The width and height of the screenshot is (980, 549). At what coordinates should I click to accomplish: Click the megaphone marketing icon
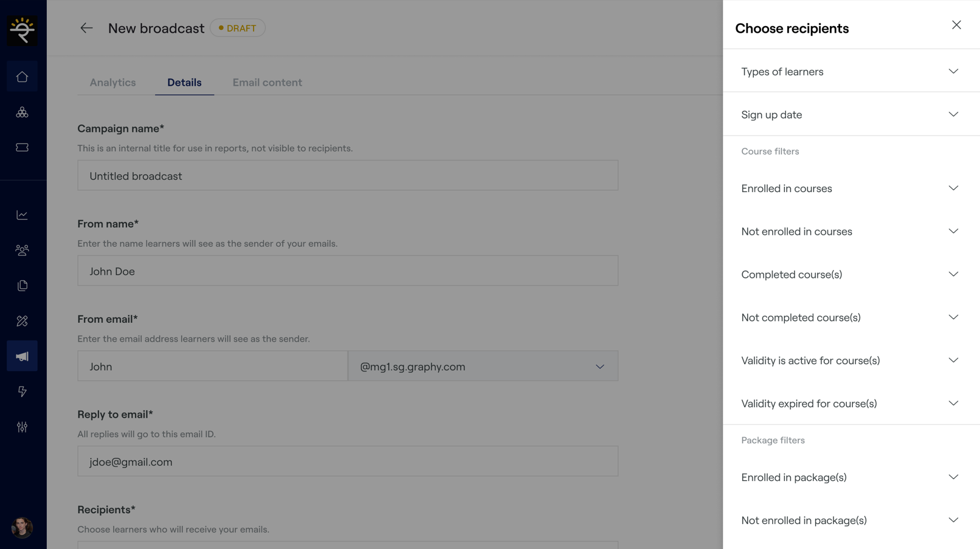22,356
